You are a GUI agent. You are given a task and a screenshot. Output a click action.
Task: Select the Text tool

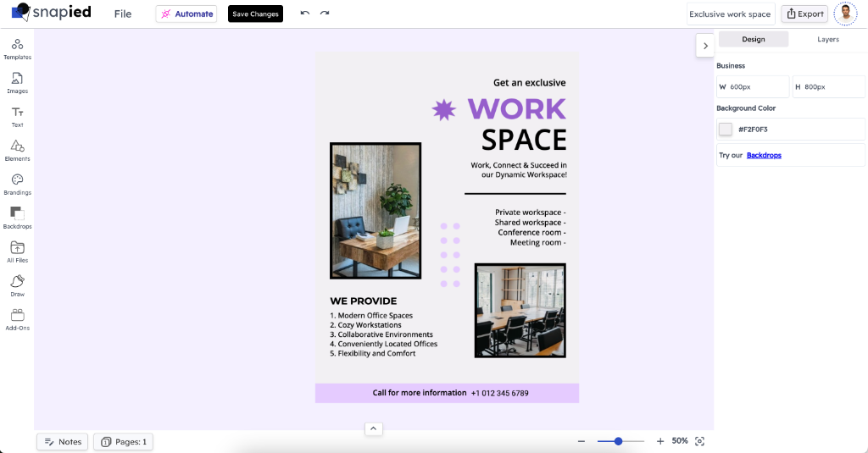(x=17, y=116)
